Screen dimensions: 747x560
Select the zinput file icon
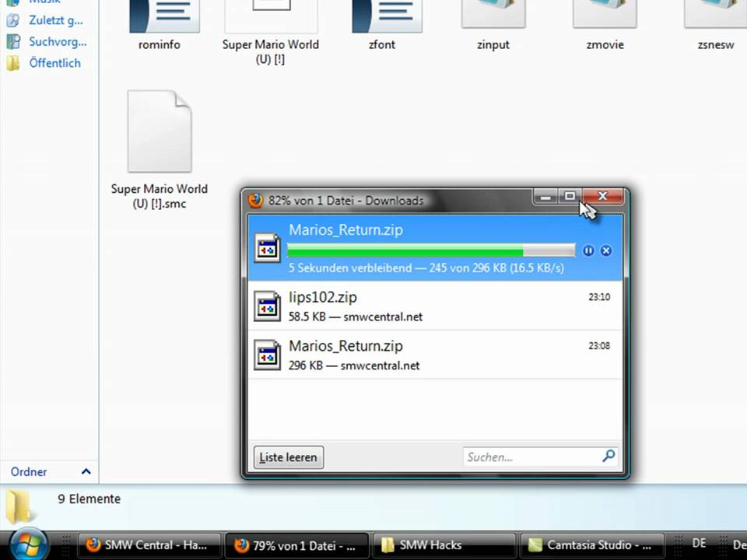click(493, 14)
